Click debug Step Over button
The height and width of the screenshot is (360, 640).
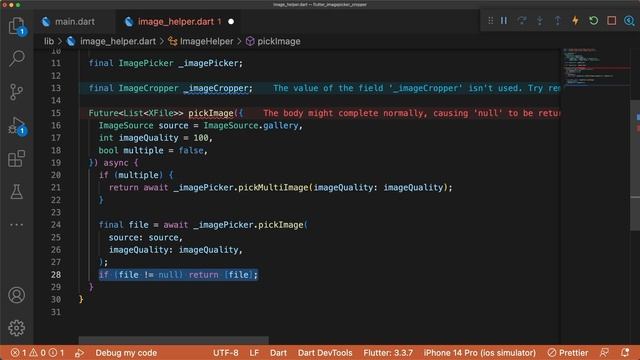tap(522, 20)
